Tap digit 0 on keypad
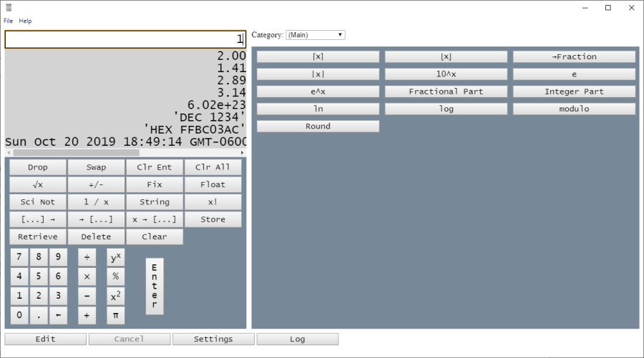Screen dimensions: 644x358 (19, 315)
